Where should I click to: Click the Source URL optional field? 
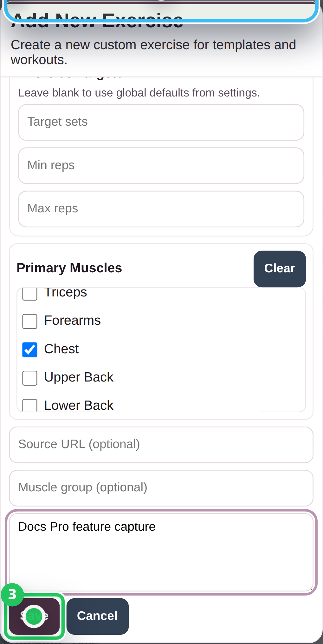click(161, 444)
